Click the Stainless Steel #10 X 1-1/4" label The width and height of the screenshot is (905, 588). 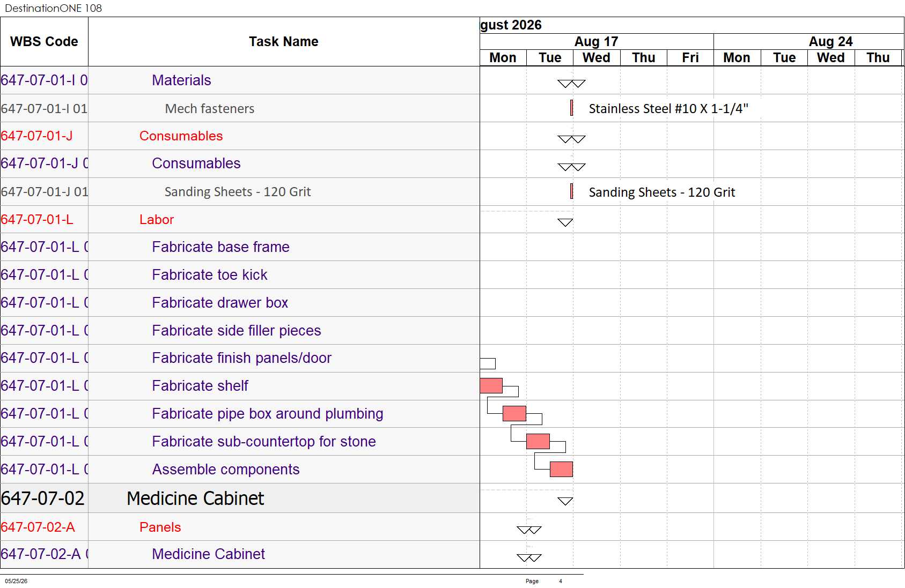pos(668,108)
